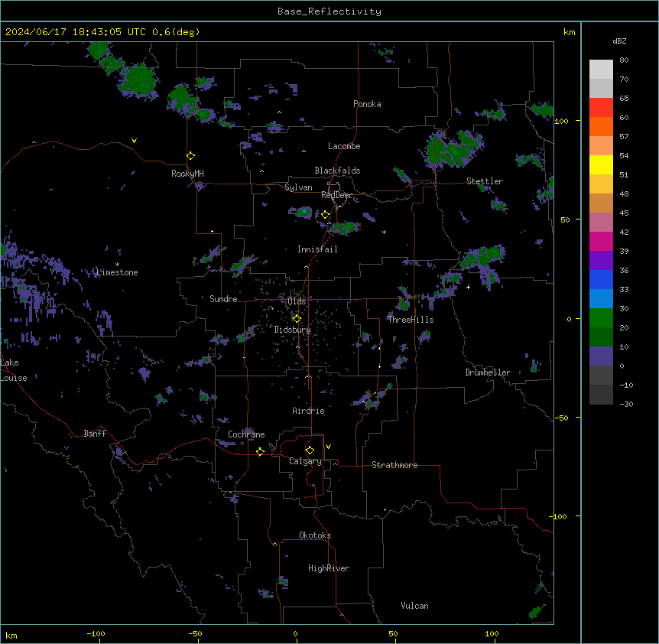Pick the red legend swatch below 65
Screen dimensions: 659x644
click(601, 107)
